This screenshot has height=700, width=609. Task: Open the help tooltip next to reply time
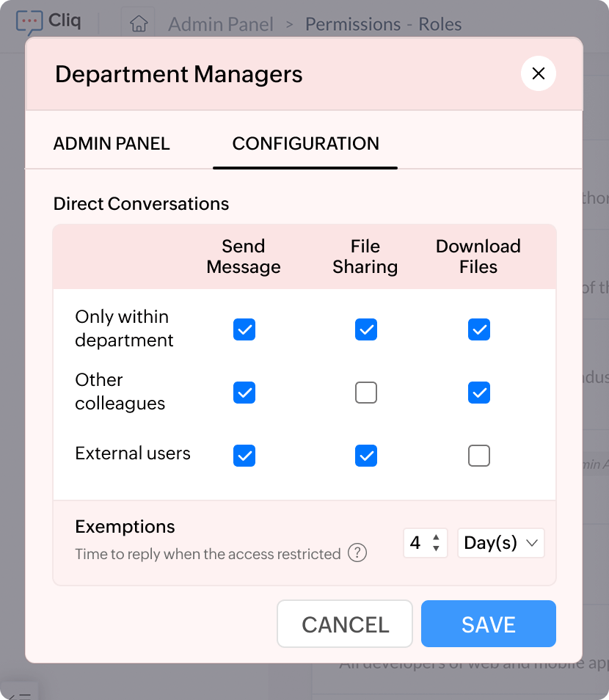coord(357,553)
